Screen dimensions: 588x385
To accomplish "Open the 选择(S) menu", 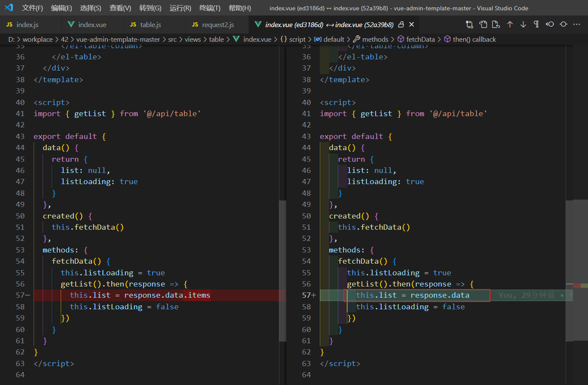I will 91,8.
